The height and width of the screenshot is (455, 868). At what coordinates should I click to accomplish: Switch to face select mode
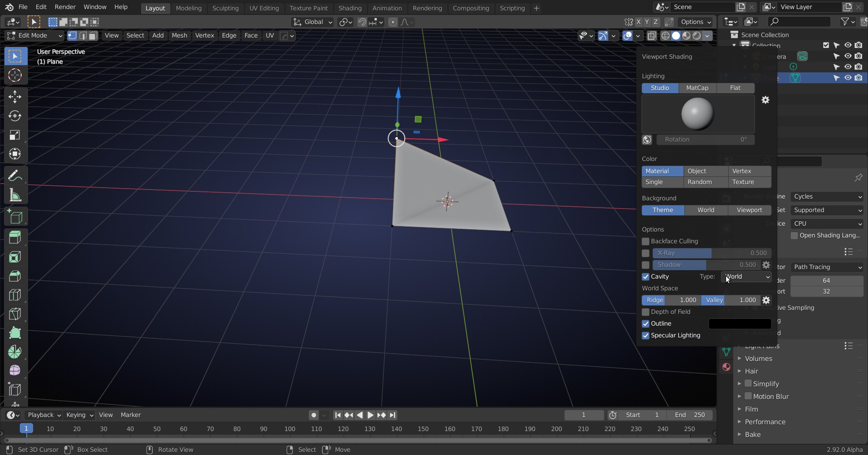pyautogui.click(x=93, y=36)
